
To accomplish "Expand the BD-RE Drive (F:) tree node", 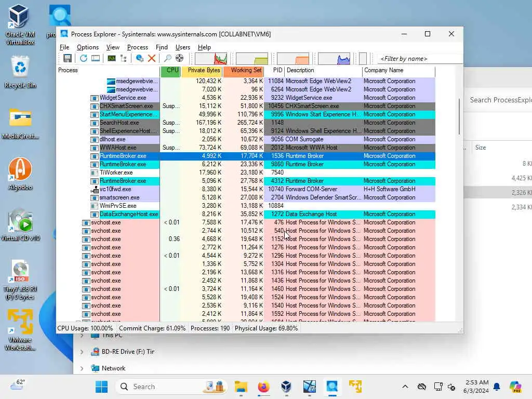I will coord(82,352).
